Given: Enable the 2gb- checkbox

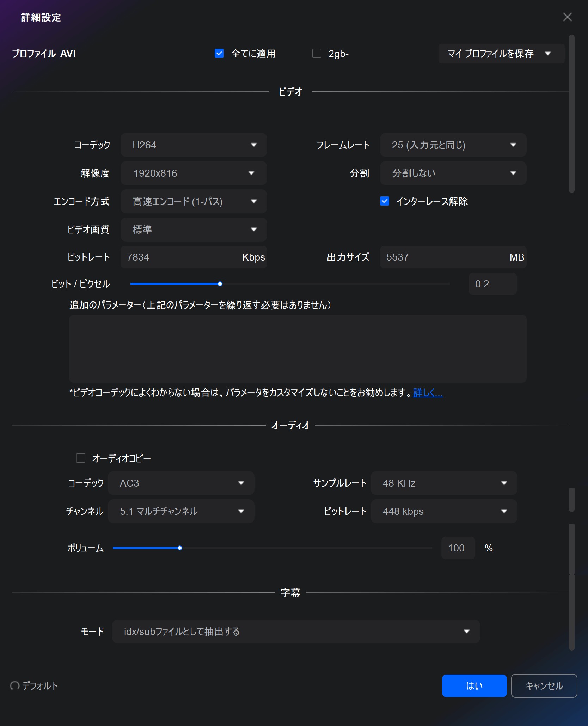Looking at the screenshot, I should [317, 54].
